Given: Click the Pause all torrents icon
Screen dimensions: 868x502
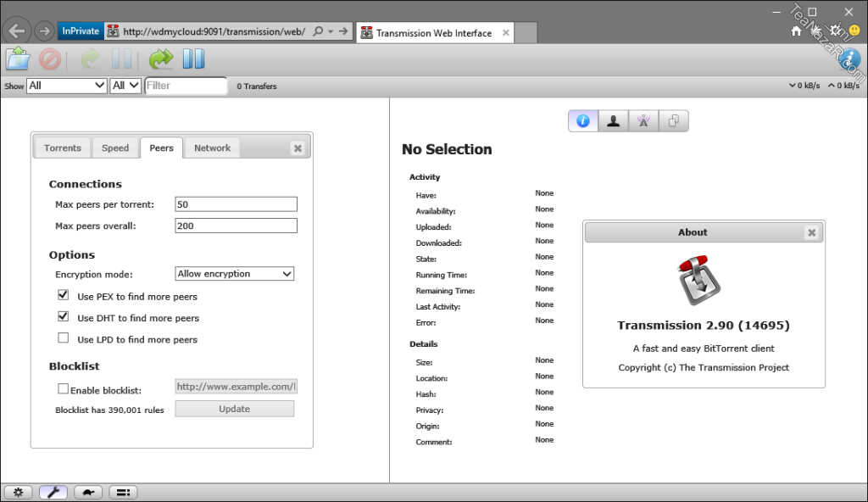Looking at the screenshot, I should tap(194, 59).
